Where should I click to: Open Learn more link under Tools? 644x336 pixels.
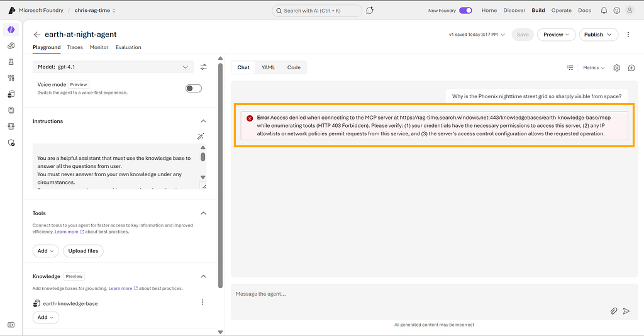pyautogui.click(x=69, y=232)
